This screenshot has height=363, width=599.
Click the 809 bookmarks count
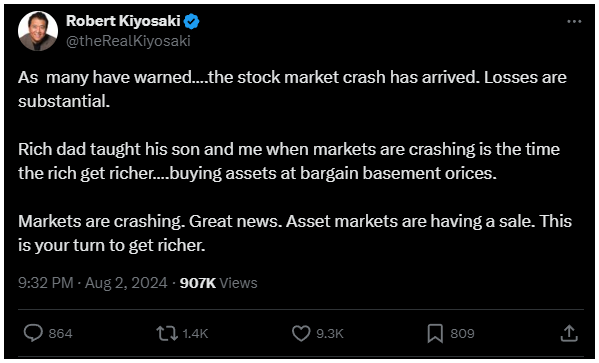click(x=462, y=334)
